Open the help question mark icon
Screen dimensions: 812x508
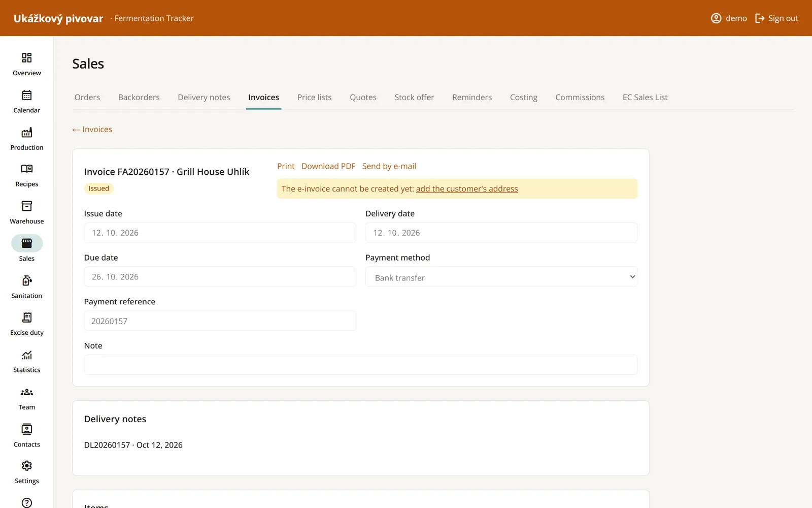(x=27, y=502)
